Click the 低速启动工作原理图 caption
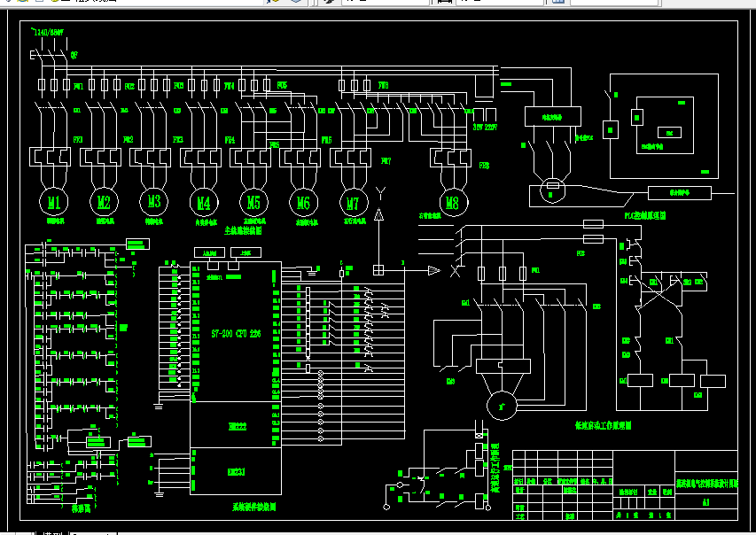The height and width of the screenshot is (535, 756). 604,425
